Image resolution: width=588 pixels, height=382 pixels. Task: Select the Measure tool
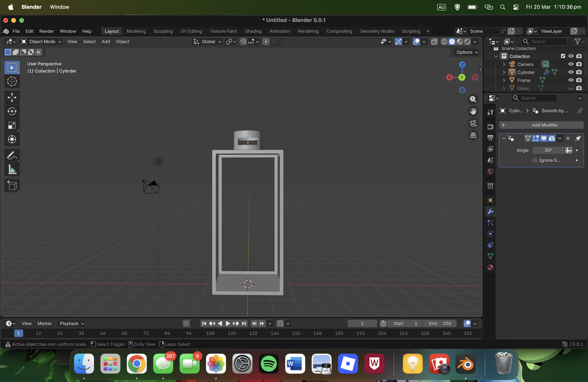(x=12, y=170)
